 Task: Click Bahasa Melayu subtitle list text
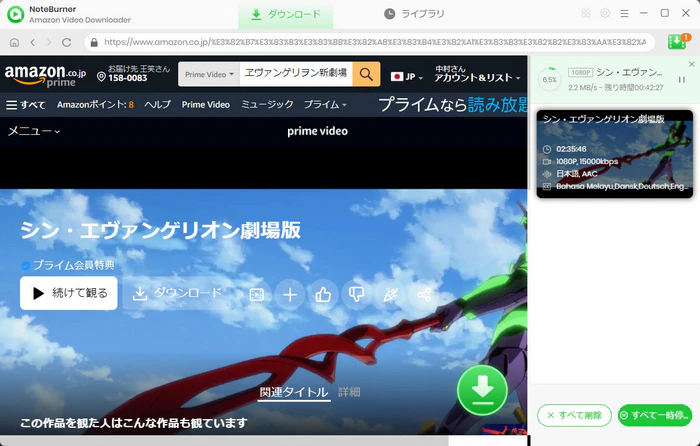(622, 186)
